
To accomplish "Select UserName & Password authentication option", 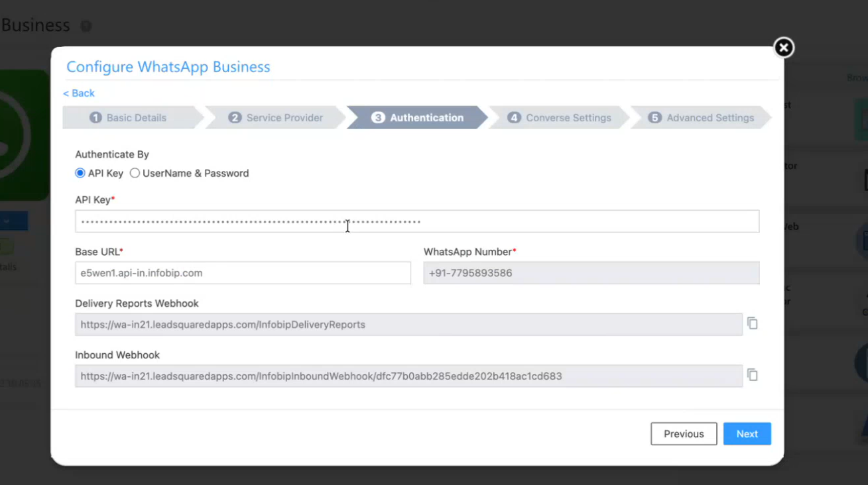I will point(135,173).
